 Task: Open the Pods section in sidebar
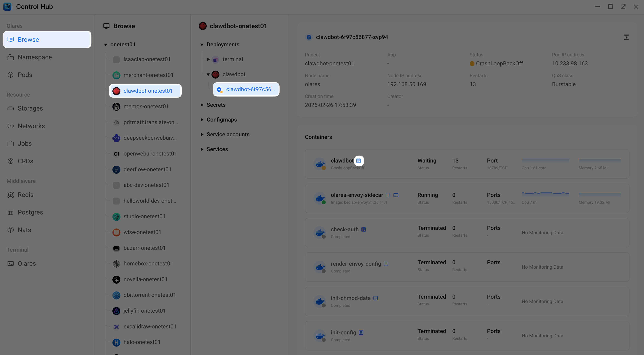[x=25, y=75]
